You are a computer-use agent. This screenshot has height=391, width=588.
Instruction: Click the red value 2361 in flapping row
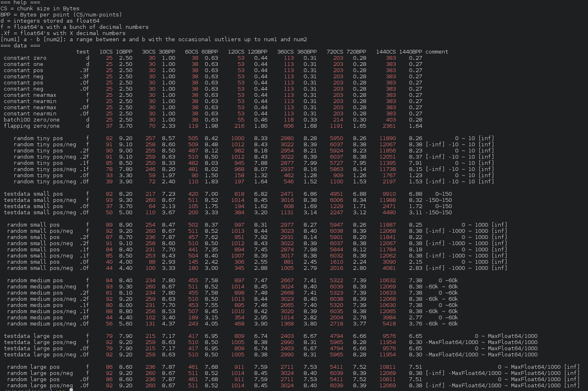[389, 126]
